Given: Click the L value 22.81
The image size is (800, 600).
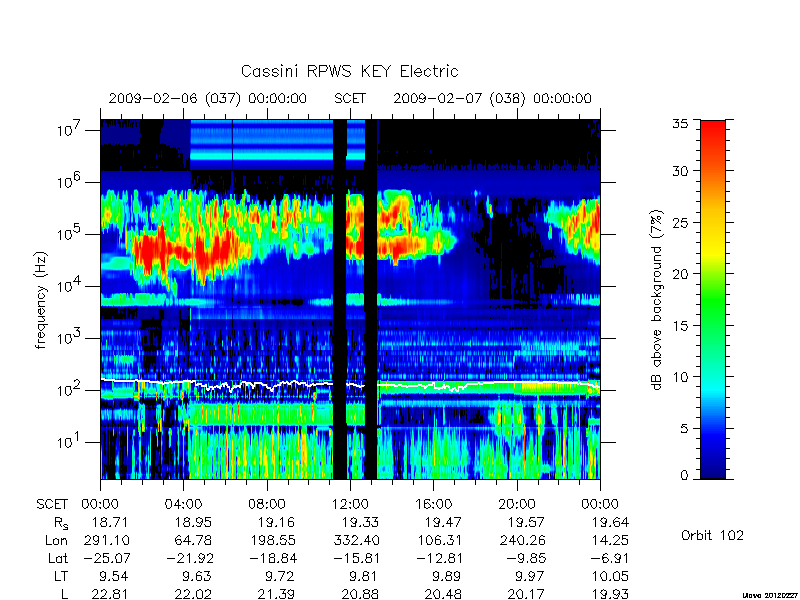Looking at the screenshot, I should (110, 594).
